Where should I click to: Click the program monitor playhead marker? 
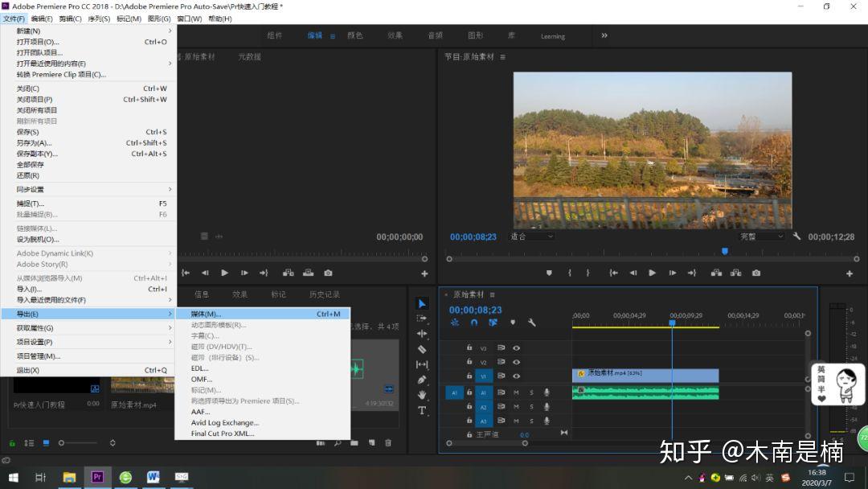[724, 251]
